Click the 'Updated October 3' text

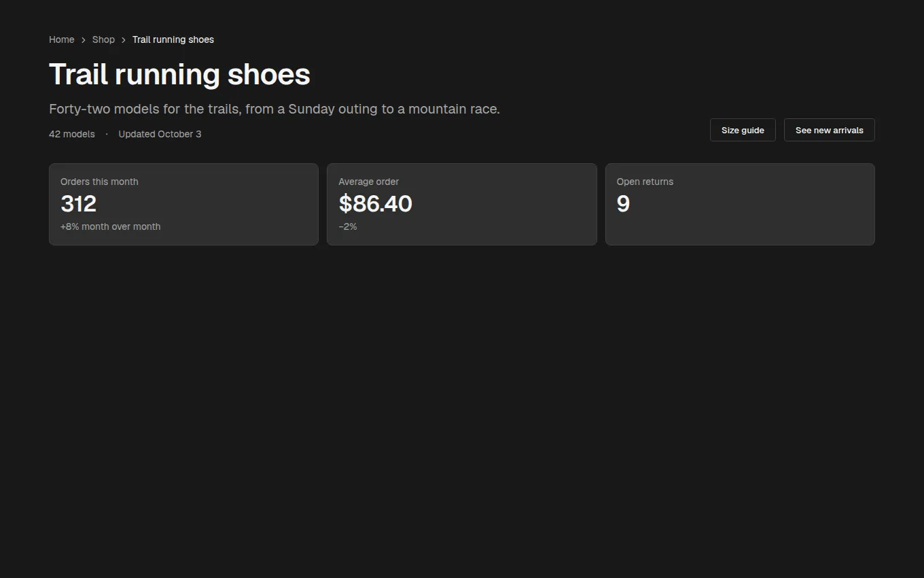coord(160,134)
